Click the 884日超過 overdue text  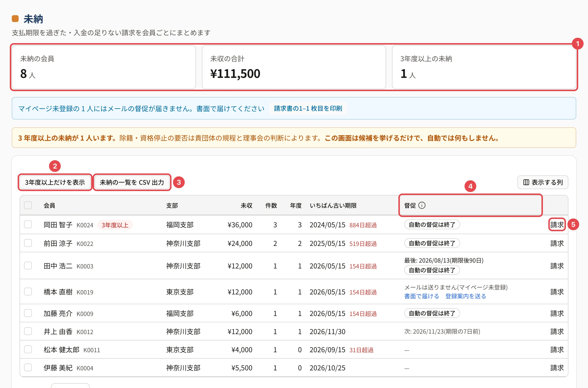(363, 225)
